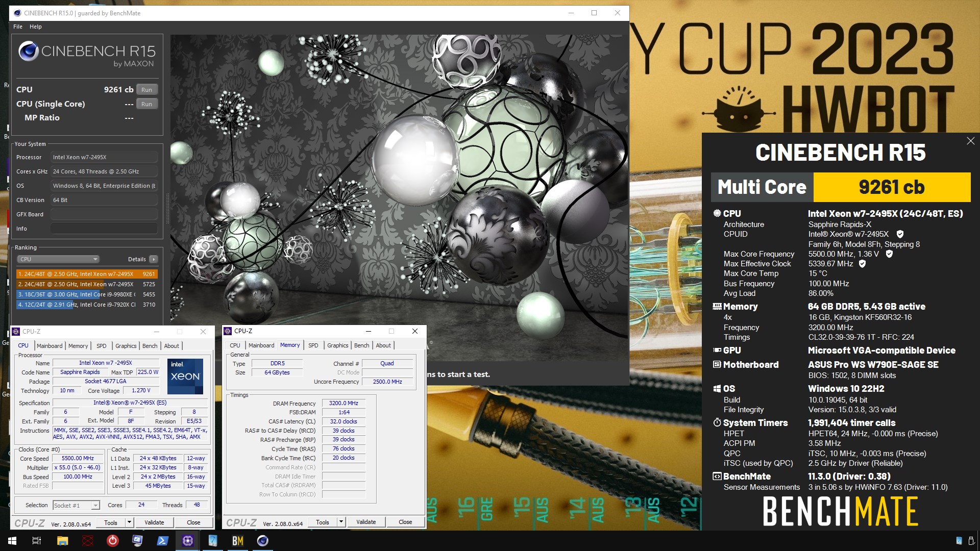Open SPD tab in left CPU-Z window

click(x=102, y=346)
